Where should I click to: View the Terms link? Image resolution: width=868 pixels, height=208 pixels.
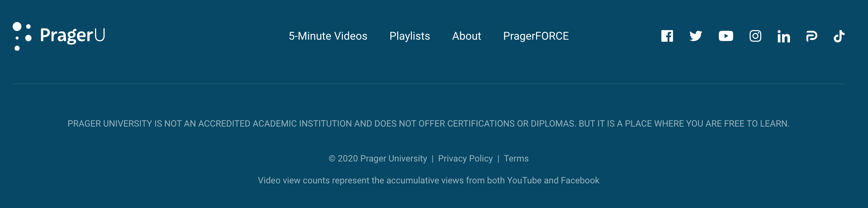coord(516,158)
